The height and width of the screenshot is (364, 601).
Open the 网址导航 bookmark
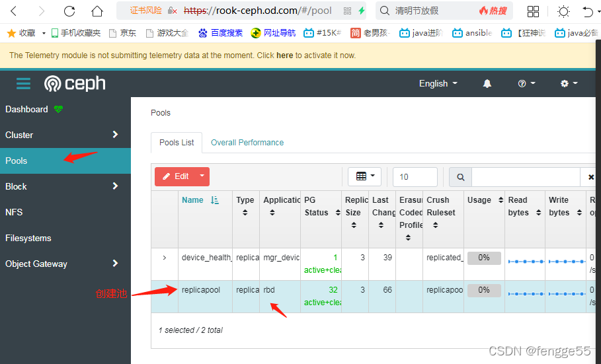tap(273, 33)
